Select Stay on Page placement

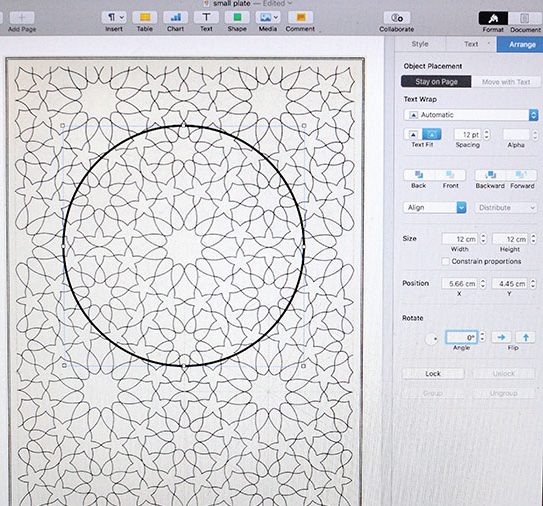click(436, 82)
